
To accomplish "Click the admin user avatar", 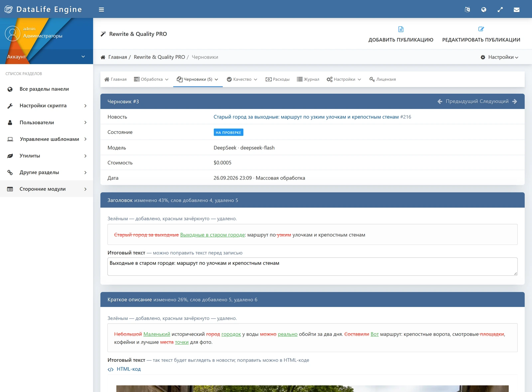I will 13,34.
